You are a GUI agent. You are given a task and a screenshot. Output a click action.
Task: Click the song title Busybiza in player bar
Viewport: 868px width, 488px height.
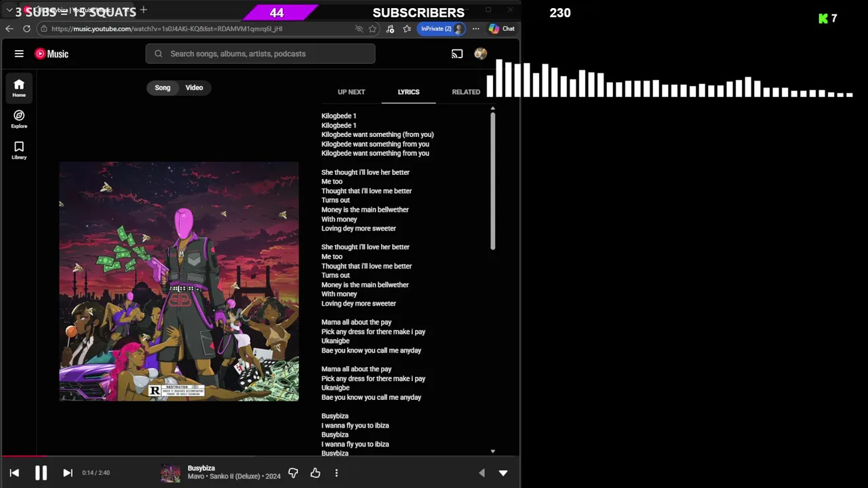click(x=201, y=468)
